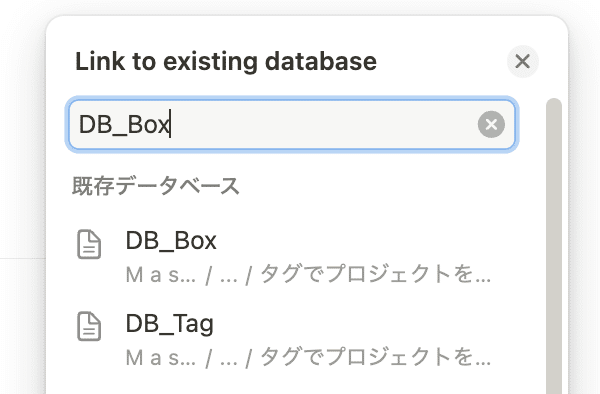The width and height of the screenshot is (600, 394).
Task: Click the Link to existing database heading
Action: tap(226, 62)
